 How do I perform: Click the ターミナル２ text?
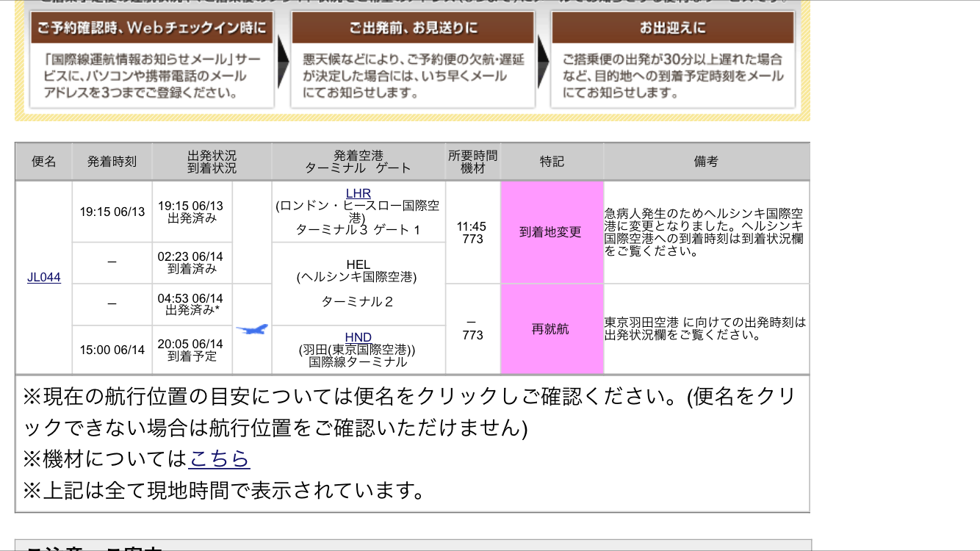tap(359, 302)
